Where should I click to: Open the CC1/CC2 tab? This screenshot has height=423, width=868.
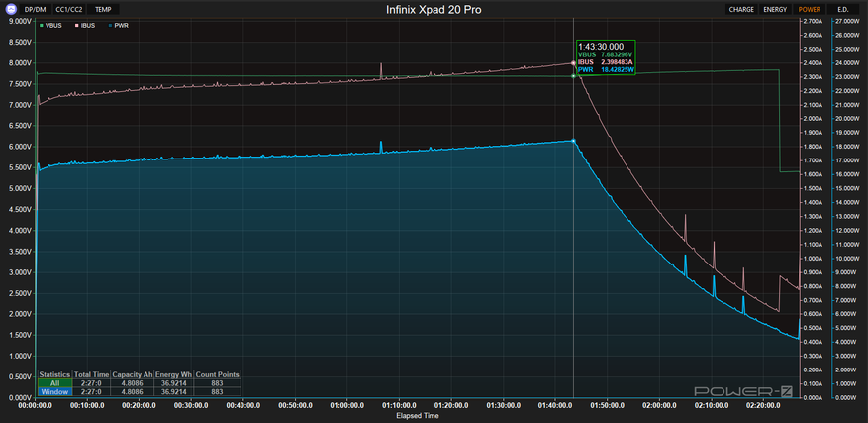point(69,9)
